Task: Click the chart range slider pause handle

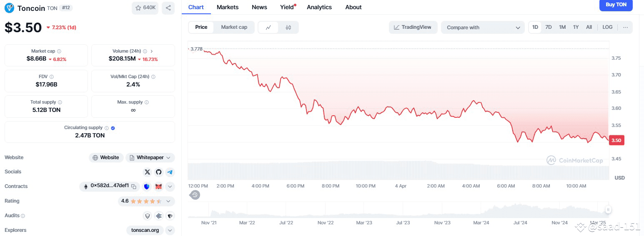Action: 609,210
